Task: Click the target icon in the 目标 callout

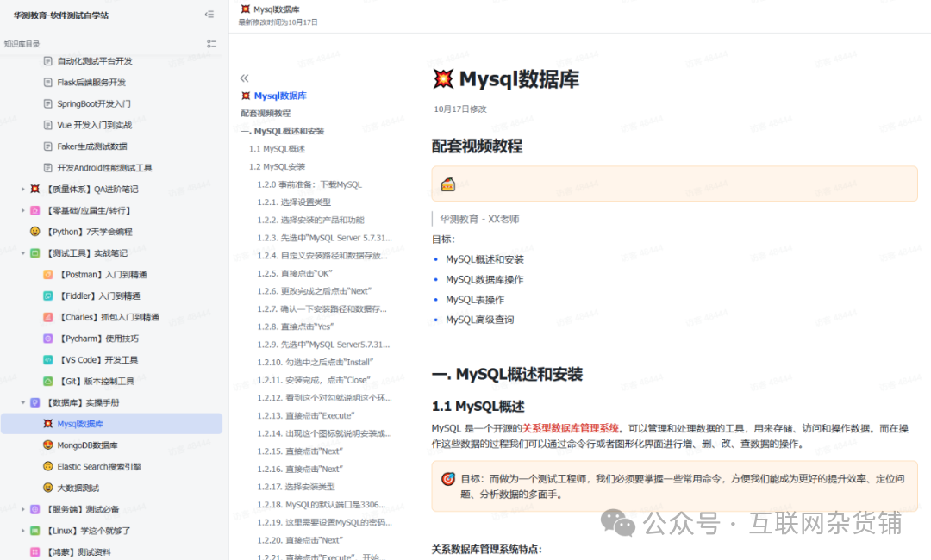Action: point(448,479)
